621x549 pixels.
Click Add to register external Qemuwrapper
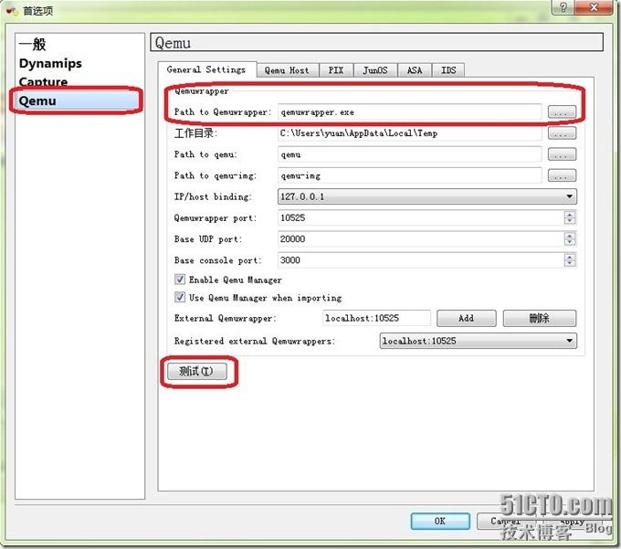pyautogui.click(x=466, y=318)
